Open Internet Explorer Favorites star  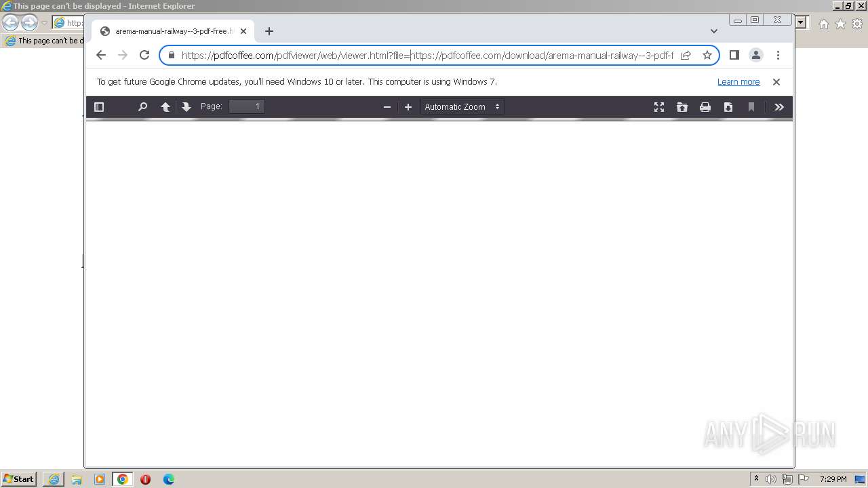coord(840,24)
